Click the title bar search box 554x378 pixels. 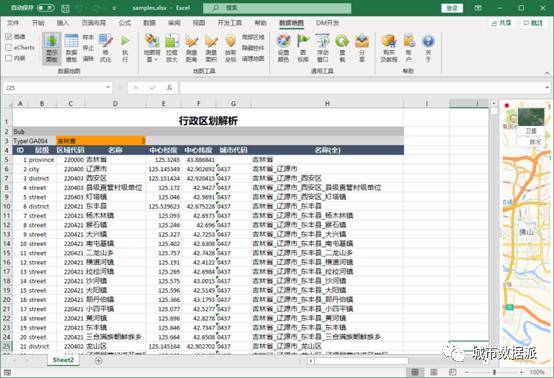(277, 8)
